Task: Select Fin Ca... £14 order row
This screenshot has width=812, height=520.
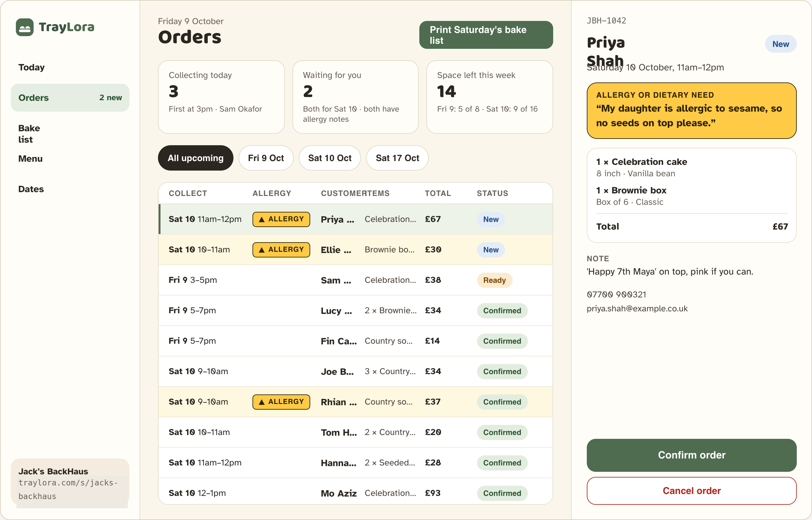Action: [x=355, y=341]
